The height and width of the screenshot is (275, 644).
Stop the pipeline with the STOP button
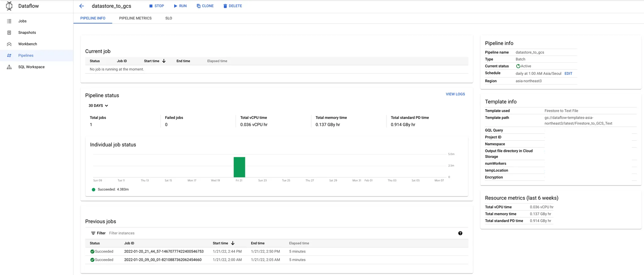click(x=157, y=6)
